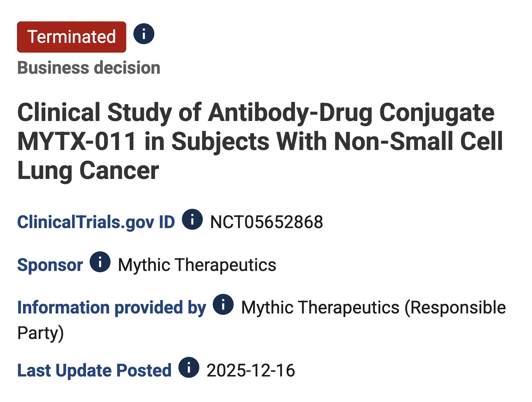The width and height of the screenshot is (532, 402).
Task: Click the red Terminated status badge
Action: pos(71,37)
